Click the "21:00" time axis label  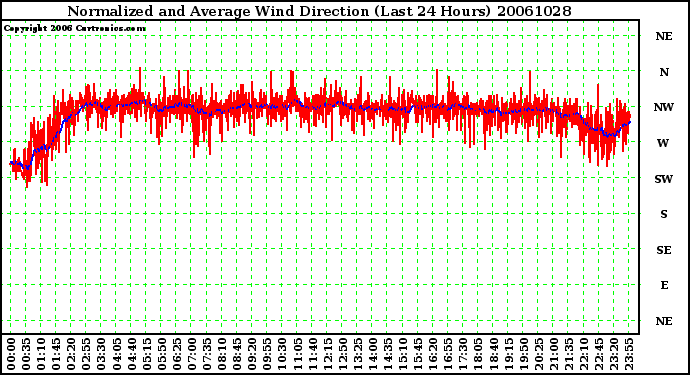(554, 354)
